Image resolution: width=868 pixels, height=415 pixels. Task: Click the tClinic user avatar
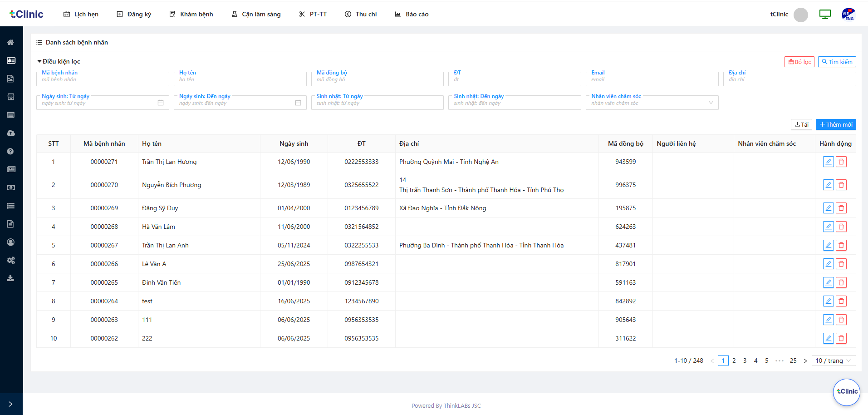(801, 15)
